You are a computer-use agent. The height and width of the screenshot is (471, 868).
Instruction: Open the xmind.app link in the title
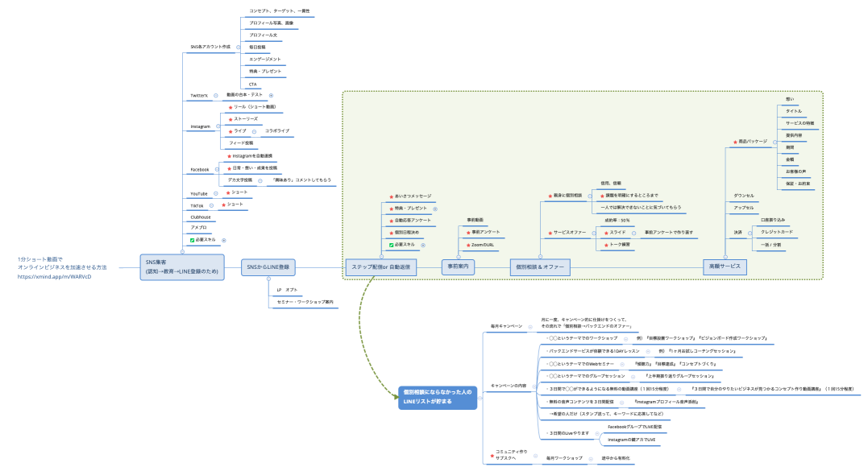click(55, 276)
